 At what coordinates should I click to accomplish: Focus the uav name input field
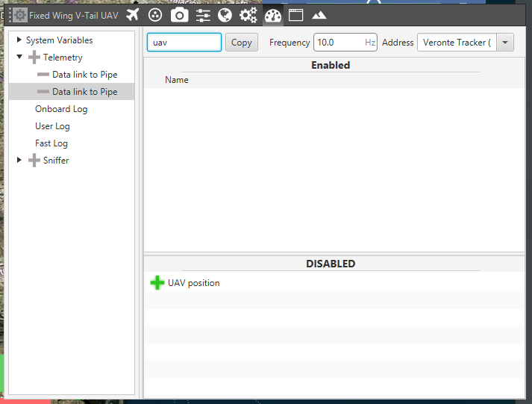[184, 43]
